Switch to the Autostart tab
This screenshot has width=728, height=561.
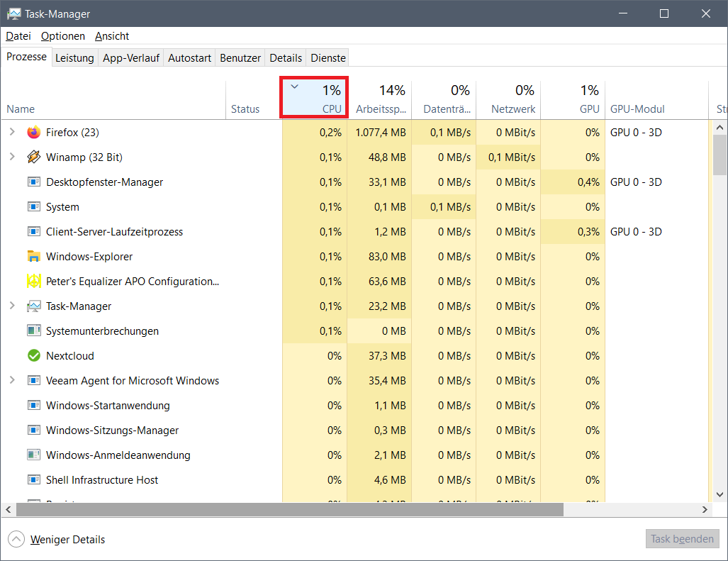click(x=189, y=58)
